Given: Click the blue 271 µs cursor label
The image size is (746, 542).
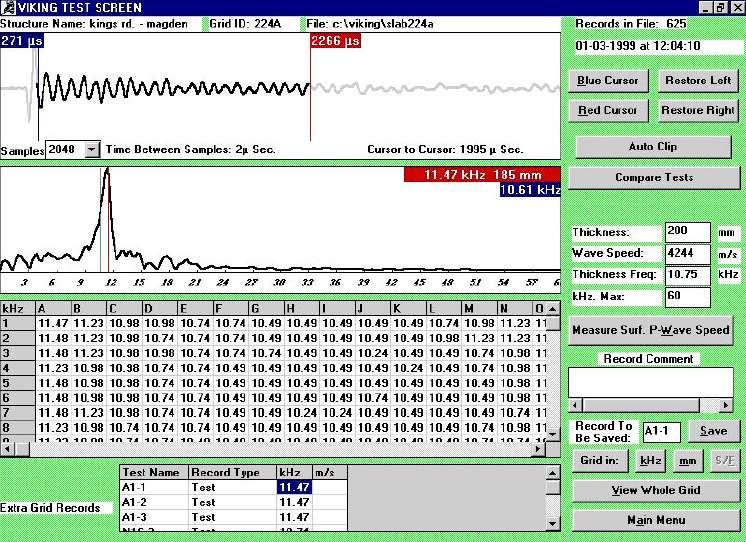Looking at the screenshot, I should [22, 41].
